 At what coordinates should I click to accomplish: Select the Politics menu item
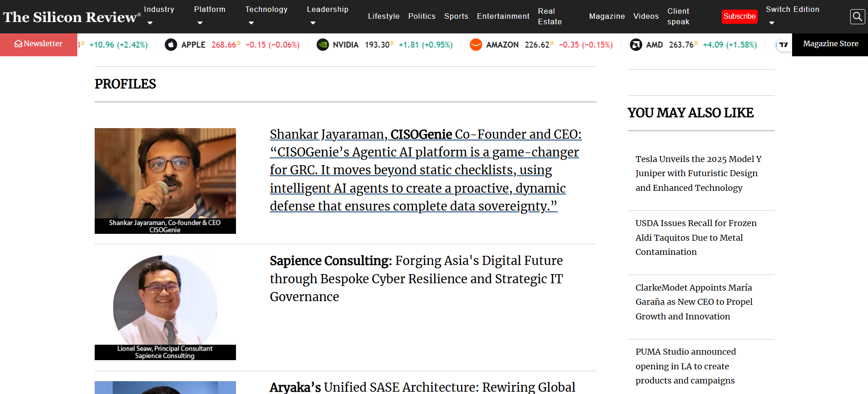[x=422, y=16]
